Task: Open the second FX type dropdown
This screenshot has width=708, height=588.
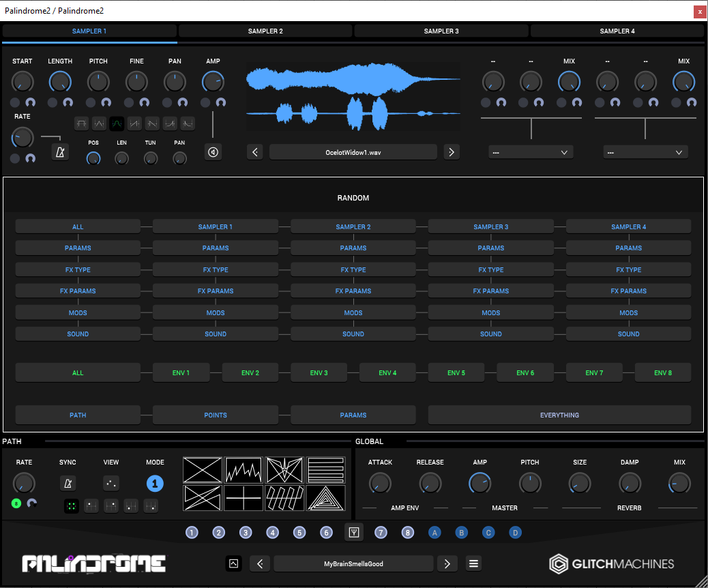Action: tap(646, 152)
